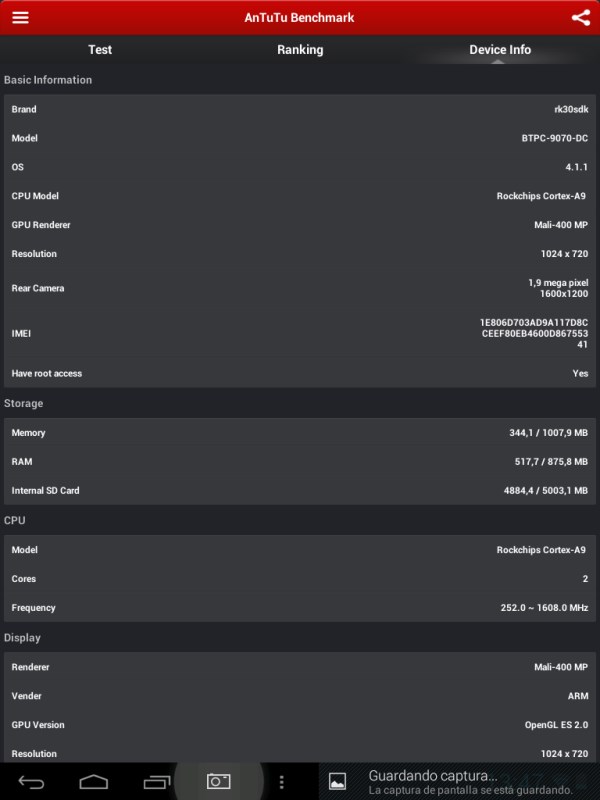Tap the screenshot camera button
The width and height of the screenshot is (600, 800).
click(x=218, y=781)
